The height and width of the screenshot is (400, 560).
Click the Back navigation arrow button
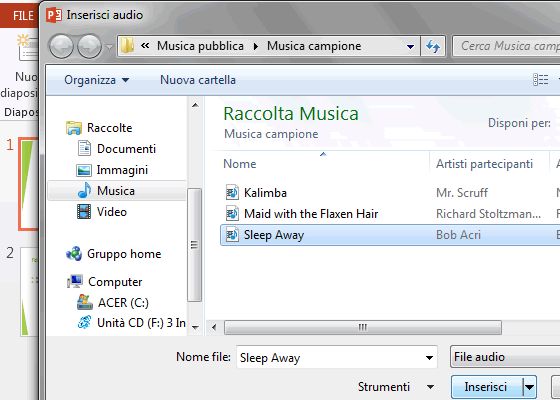pos(61,46)
